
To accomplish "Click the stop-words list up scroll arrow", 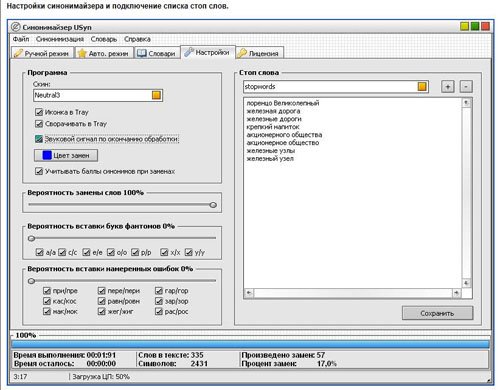I will pyautogui.click(x=466, y=103).
